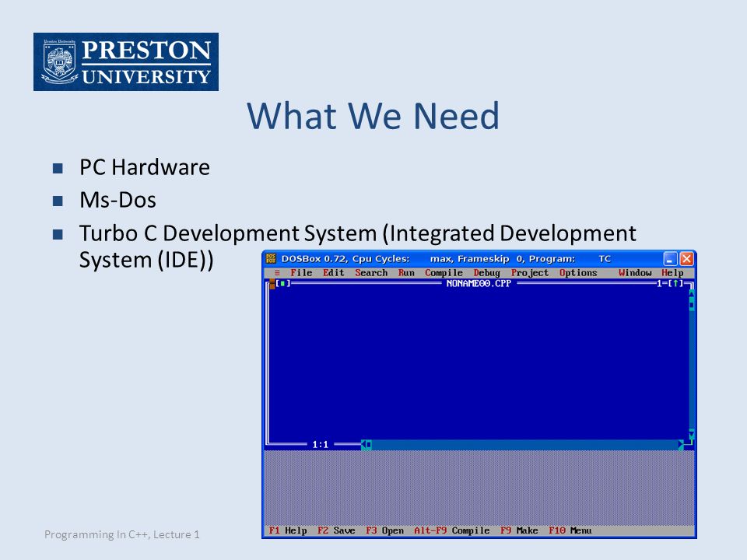Open the Window menu
Screen dimensions: 747x560
pyautogui.click(x=635, y=273)
